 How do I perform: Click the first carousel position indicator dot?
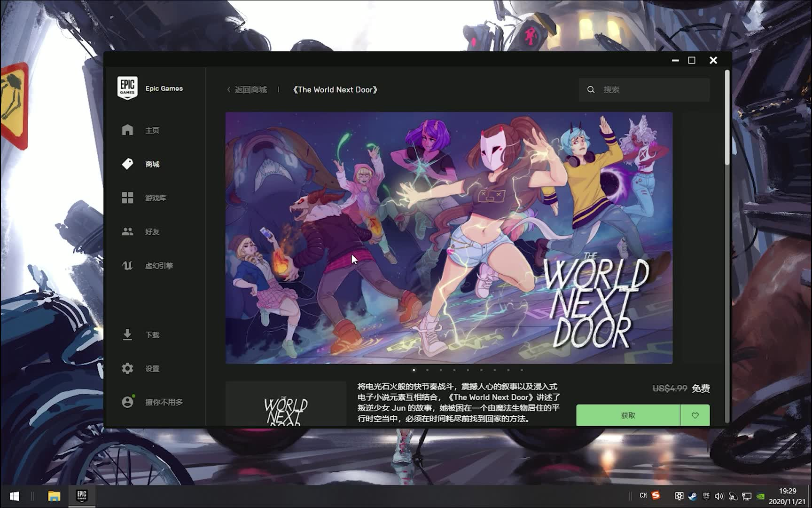(x=414, y=370)
